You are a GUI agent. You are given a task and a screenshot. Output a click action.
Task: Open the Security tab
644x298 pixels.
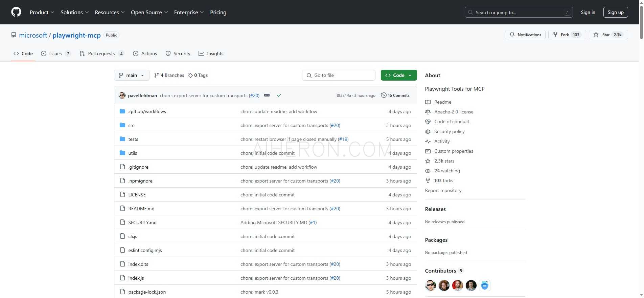178,54
